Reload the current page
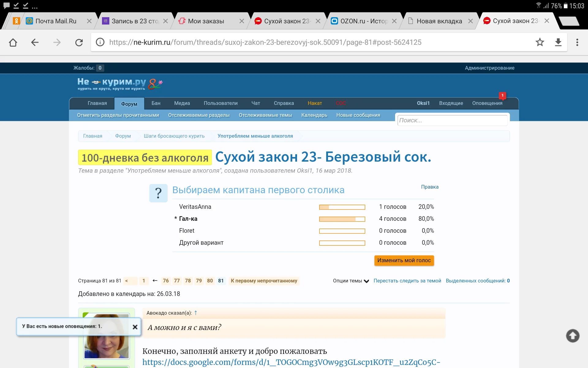This screenshot has width=588, height=368. tap(79, 42)
